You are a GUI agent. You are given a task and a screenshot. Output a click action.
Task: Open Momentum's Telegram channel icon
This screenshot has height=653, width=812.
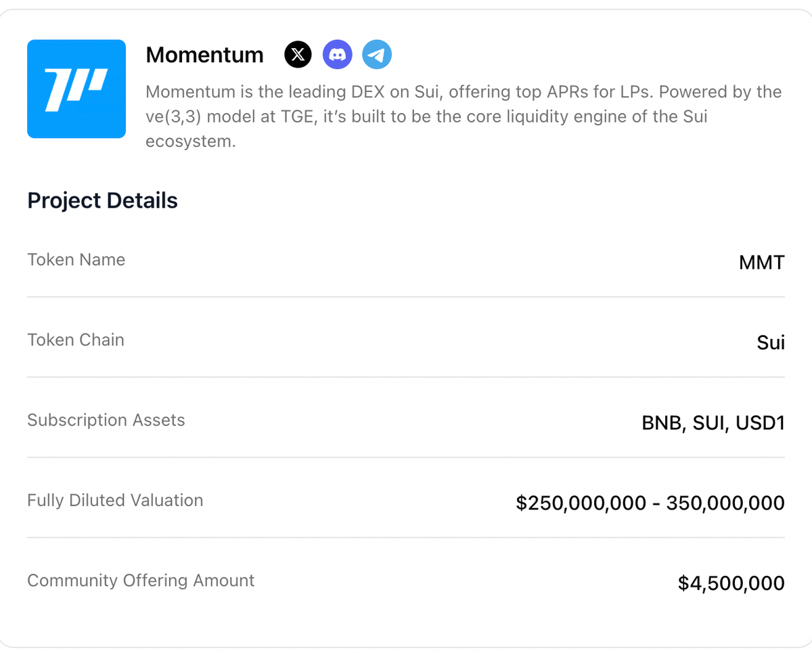377,54
